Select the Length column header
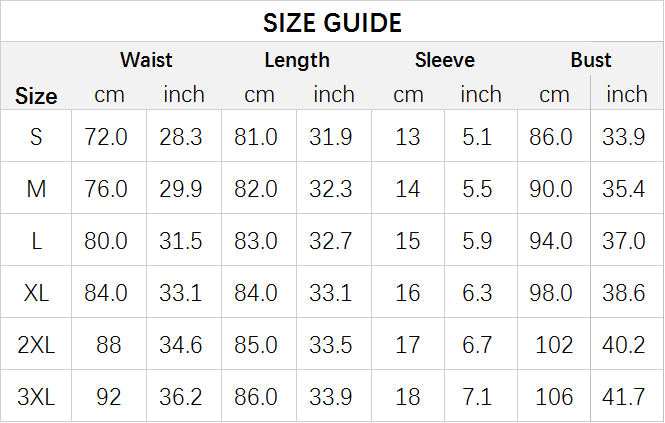This screenshot has height=423, width=665. pyautogui.click(x=297, y=60)
